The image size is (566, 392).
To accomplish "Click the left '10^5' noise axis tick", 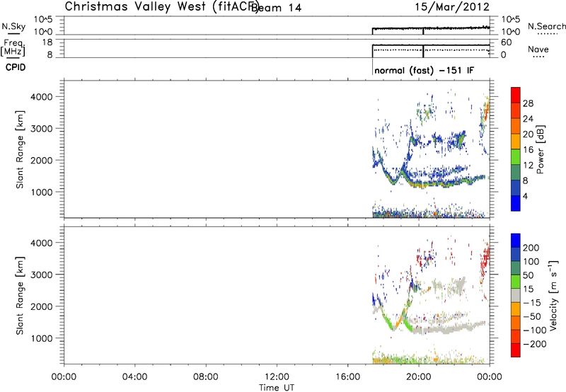I will tap(43, 20).
